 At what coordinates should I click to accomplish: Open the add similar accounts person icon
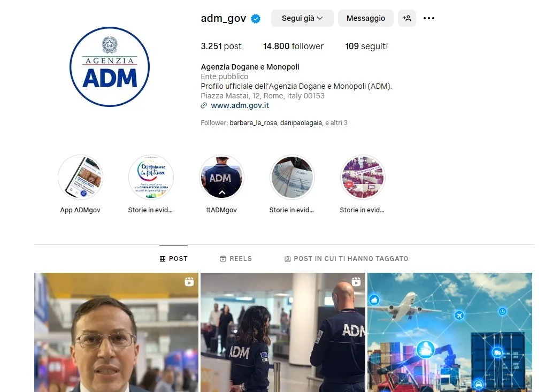(406, 18)
